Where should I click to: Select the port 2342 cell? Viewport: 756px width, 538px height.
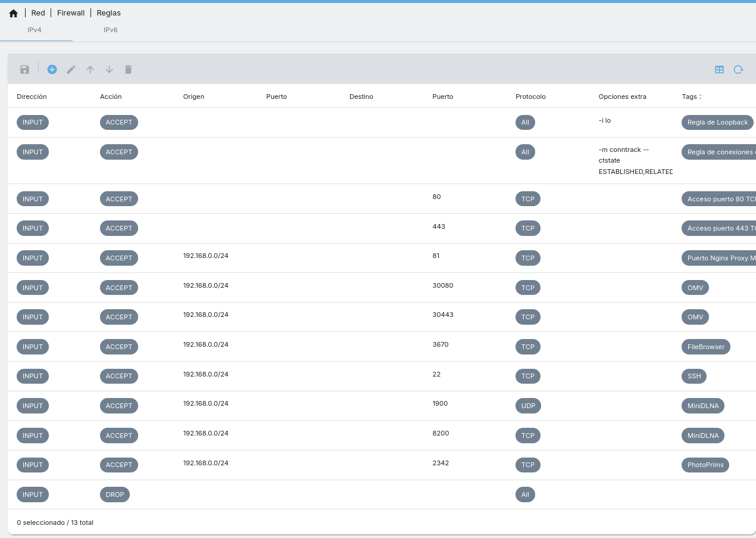(x=441, y=463)
